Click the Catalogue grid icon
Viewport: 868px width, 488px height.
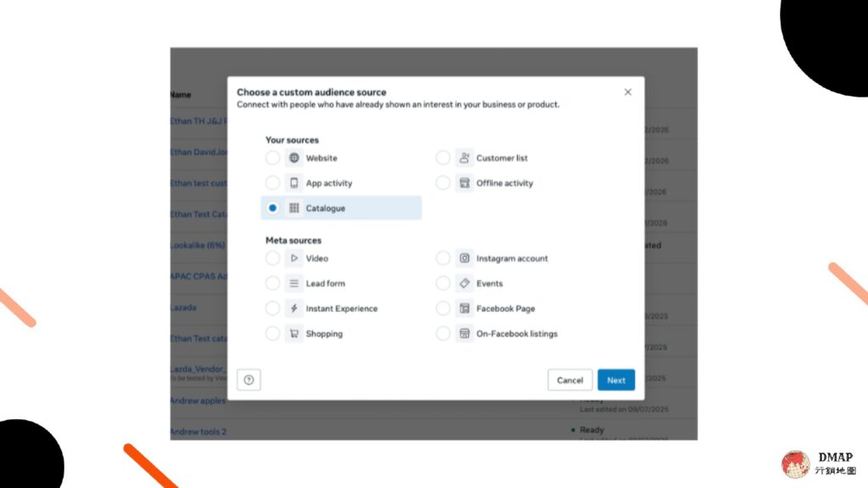[x=294, y=208]
